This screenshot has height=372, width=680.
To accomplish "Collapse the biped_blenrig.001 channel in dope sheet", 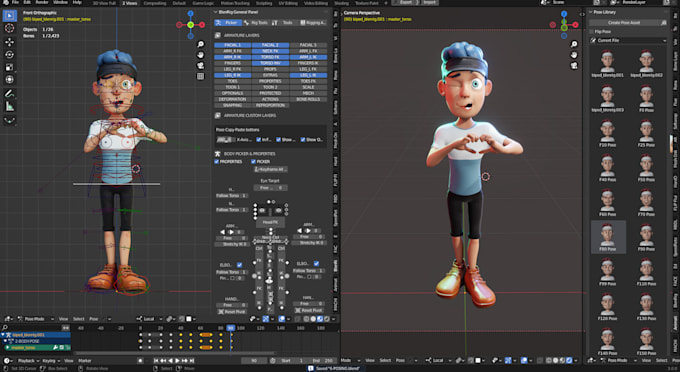I will click(x=3, y=335).
